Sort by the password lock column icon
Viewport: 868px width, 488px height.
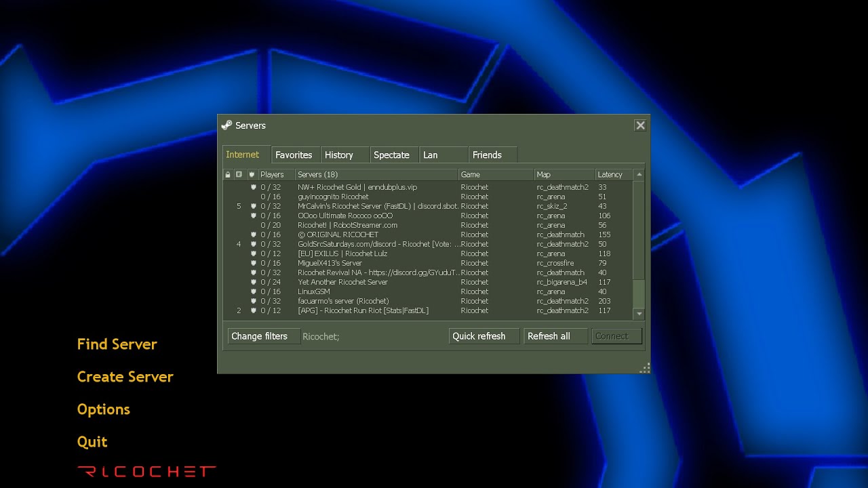tap(228, 175)
